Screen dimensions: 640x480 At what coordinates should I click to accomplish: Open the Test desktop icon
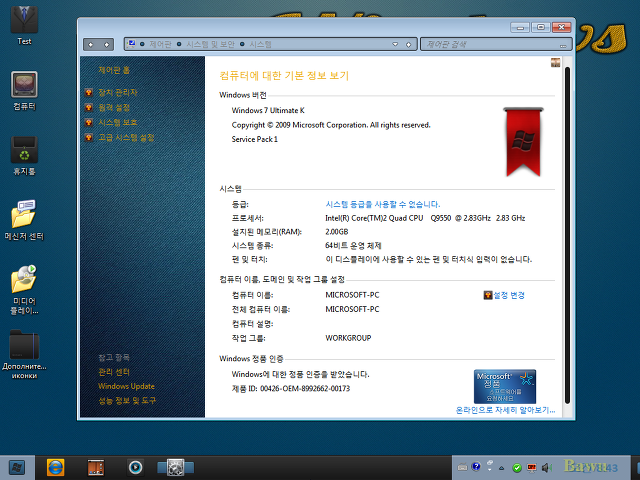(24, 24)
